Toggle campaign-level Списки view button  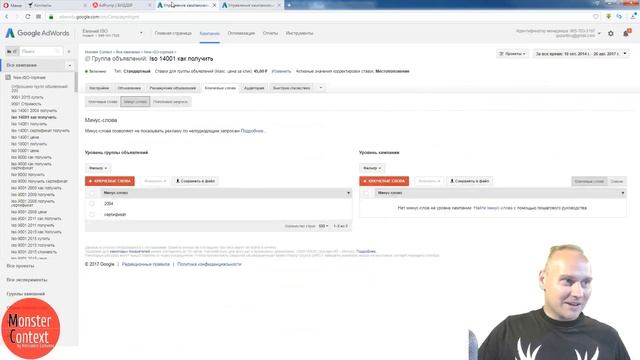pyautogui.click(x=617, y=181)
